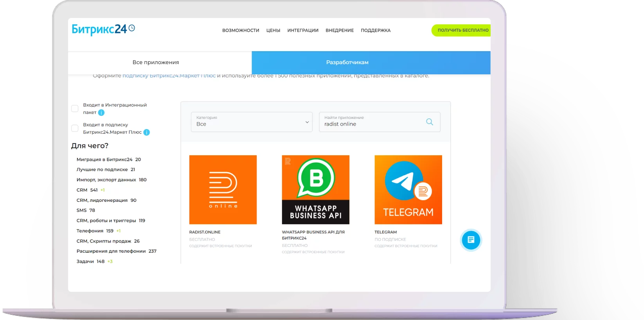Select CRM, роботы и триггеры category
644x320 pixels.
point(111,221)
